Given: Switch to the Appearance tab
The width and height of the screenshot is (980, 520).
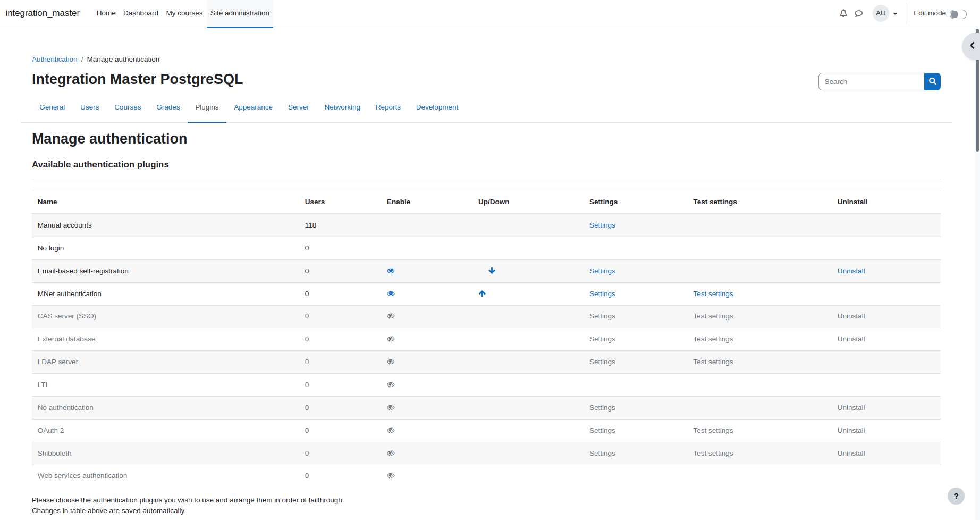Looking at the screenshot, I should coord(254,107).
